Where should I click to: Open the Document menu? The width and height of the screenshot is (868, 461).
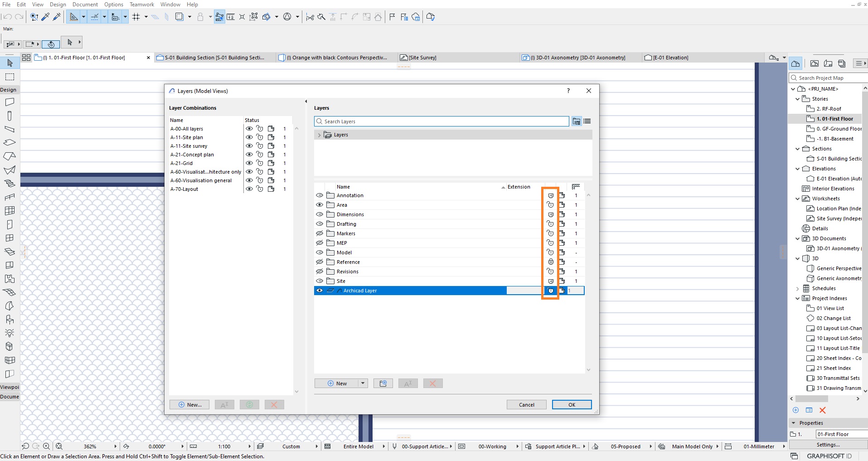point(85,5)
